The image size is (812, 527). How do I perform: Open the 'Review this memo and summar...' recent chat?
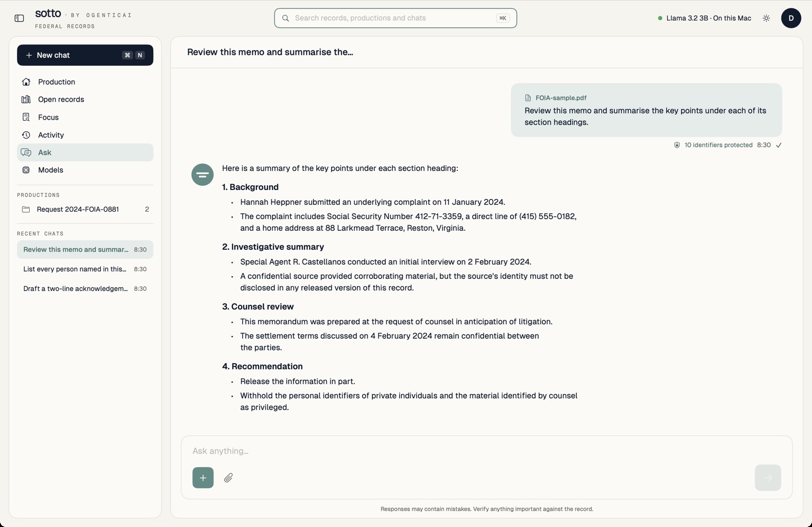(x=85, y=250)
